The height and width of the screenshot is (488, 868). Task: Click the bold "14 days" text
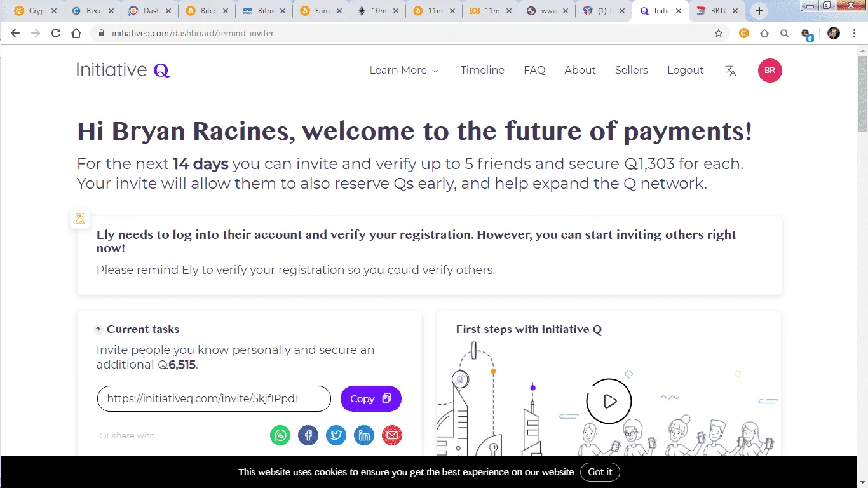[x=200, y=164]
